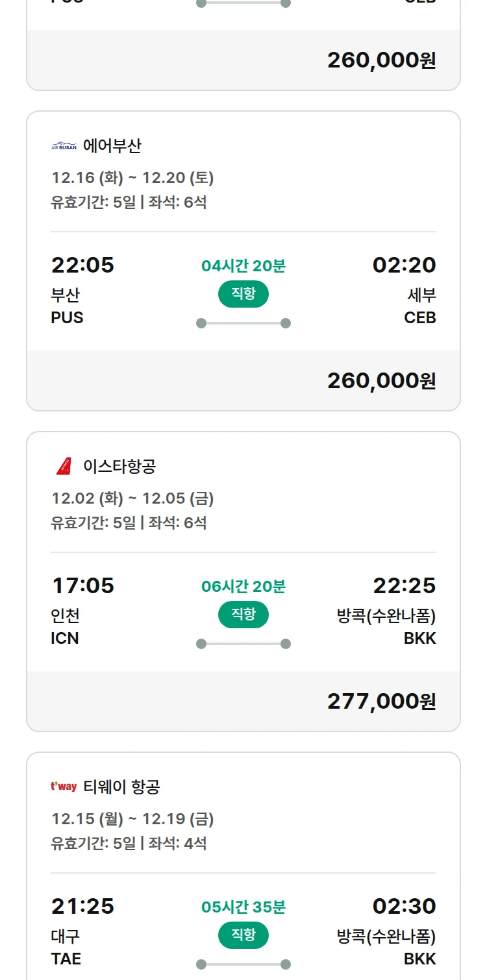Viewport: 487px width, 980px height.
Task: Click the red Eastar Jet logo
Action: [x=64, y=466]
